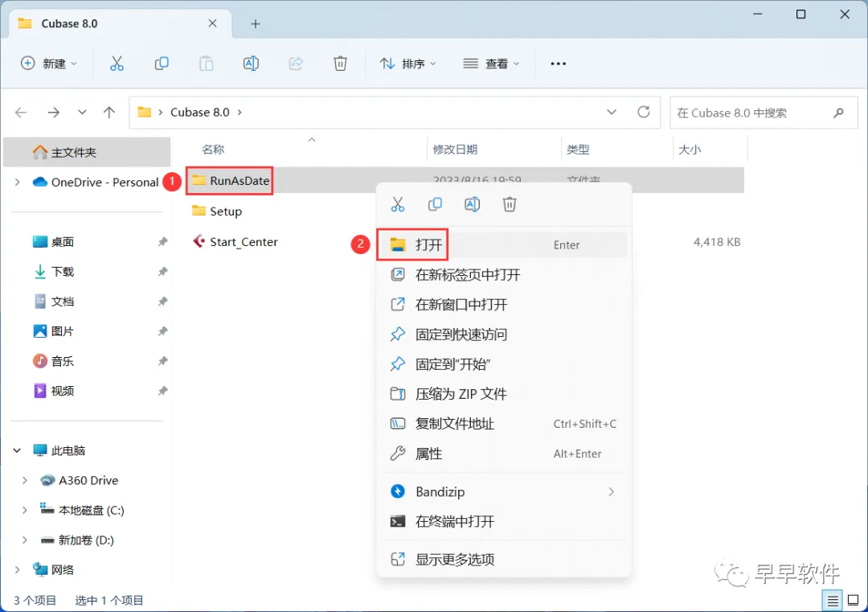The height and width of the screenshot is (612, 868).
Task: Open the 排序 (Sort) dropdown
Action: click(408, 64)
